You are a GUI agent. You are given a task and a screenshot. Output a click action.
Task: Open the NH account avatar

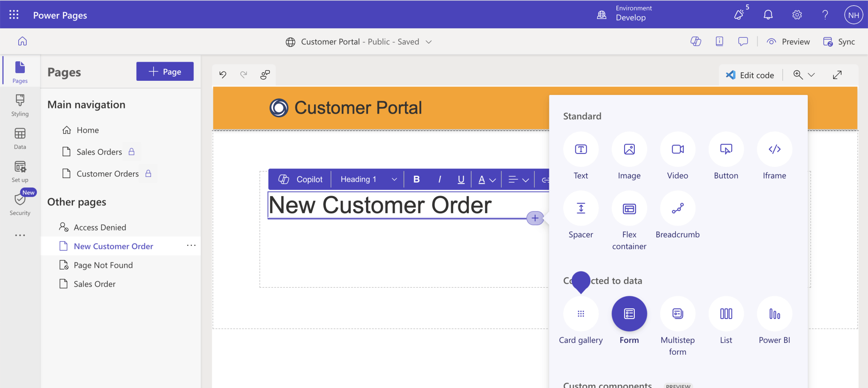(x=854, y=15)
